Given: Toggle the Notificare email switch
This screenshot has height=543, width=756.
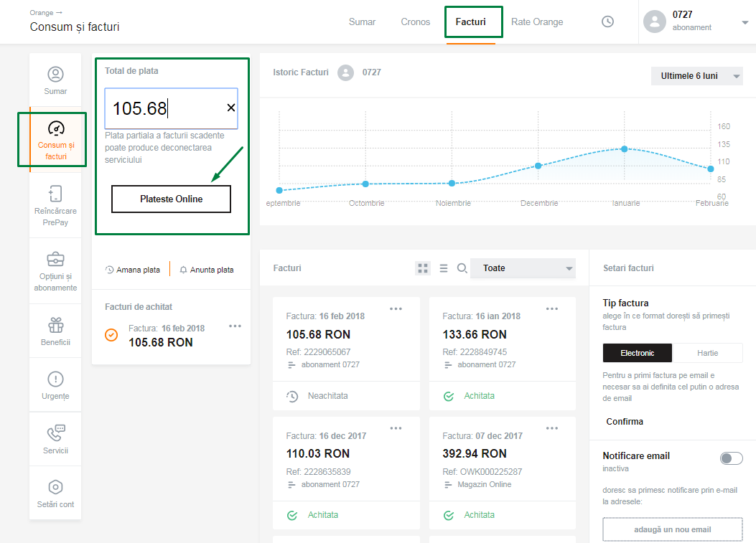Looking at the screenshot, I should 732,458.
